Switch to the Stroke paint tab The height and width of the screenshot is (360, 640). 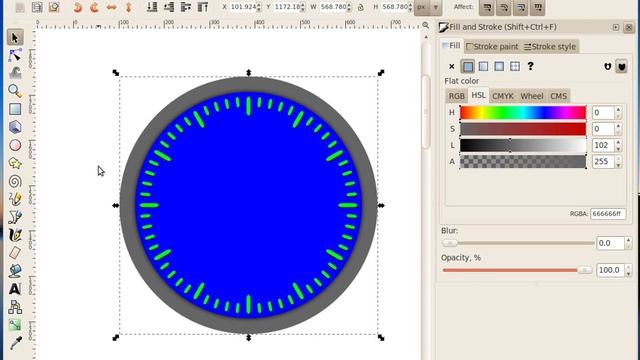coord(492,47)
